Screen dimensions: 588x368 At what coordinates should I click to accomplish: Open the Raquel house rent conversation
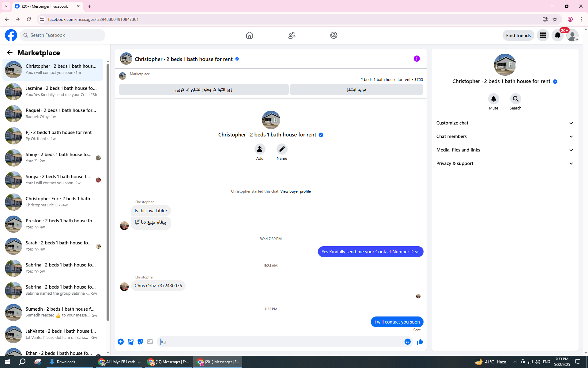tap(53, 113)
